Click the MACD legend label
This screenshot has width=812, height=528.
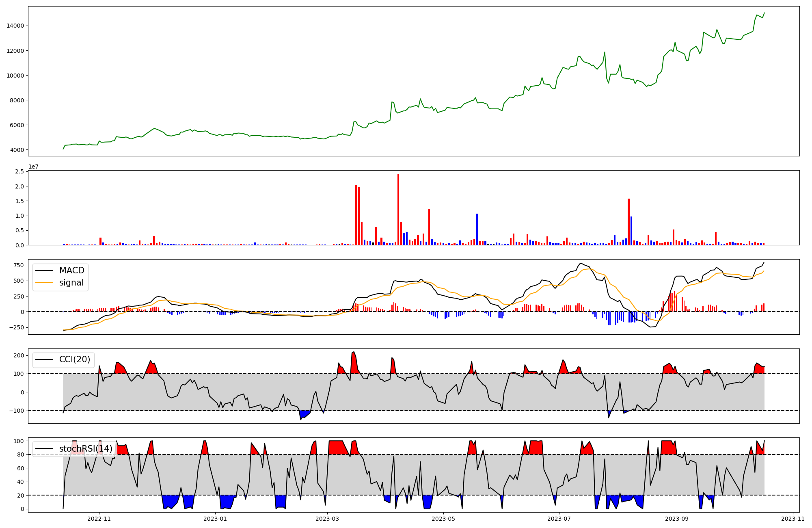point(71,270)
